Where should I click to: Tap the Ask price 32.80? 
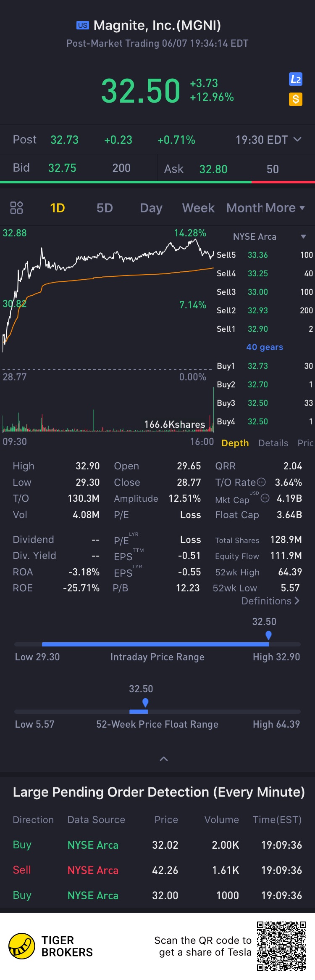coord(213,169)
